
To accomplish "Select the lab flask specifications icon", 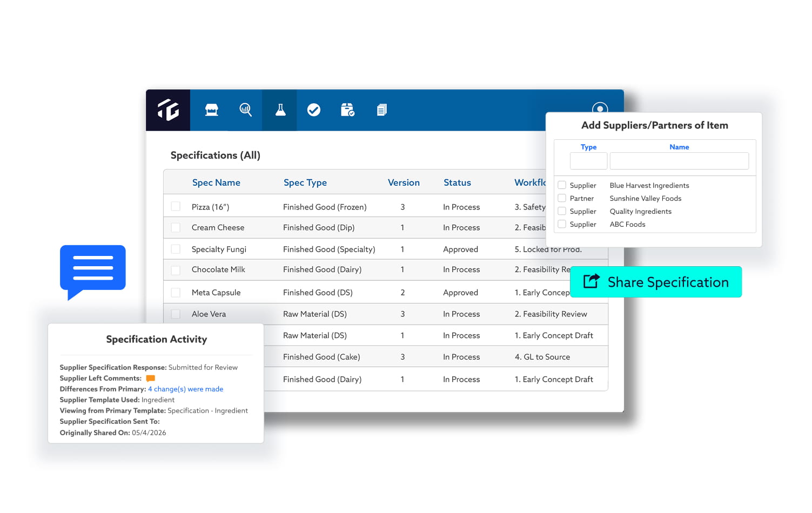I will (x=280, y=110).
